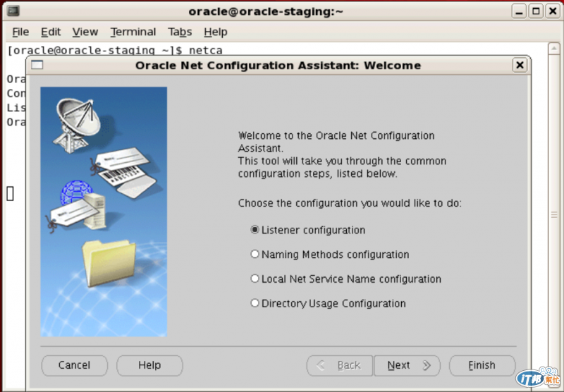The height and width of the screenshot is (392, 564).
Task: Click the Cancel button
Action: click(x=75, y=365)
